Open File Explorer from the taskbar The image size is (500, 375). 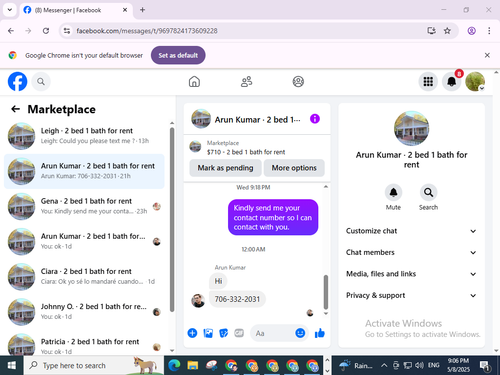pyautogui.click(x=193, y=365)
